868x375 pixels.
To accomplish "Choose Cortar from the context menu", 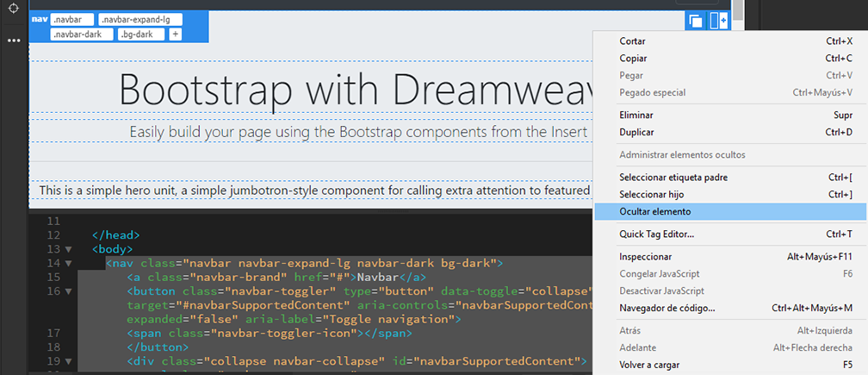I will coord(633,41).
